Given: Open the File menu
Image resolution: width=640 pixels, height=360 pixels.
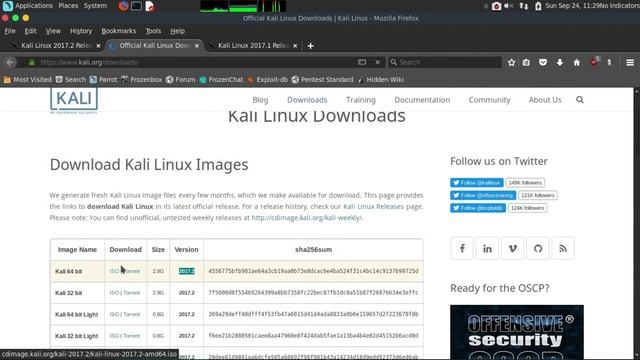Looking at the screenshot, I should point(10,31).
